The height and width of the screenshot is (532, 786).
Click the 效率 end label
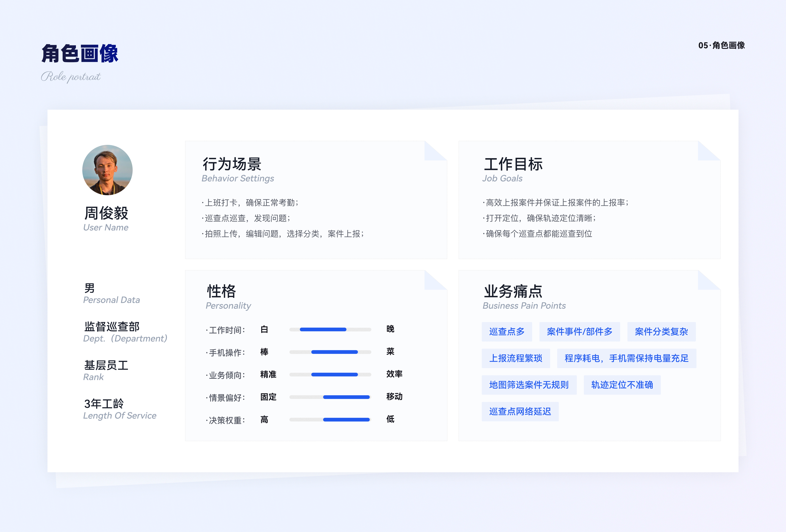394,374
